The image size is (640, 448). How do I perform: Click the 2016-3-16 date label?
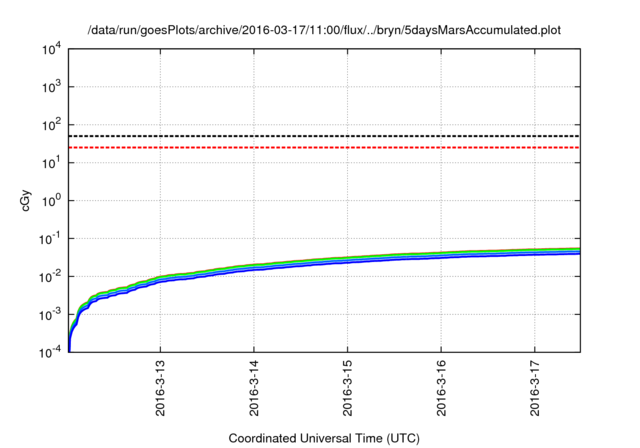point(441,388)
